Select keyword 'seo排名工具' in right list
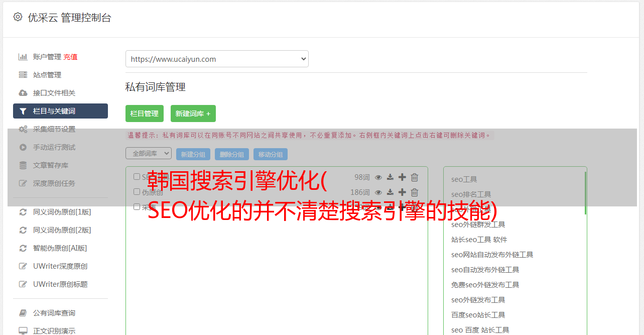Viewport: 644px width, 335px height. (x=471, y=194)
